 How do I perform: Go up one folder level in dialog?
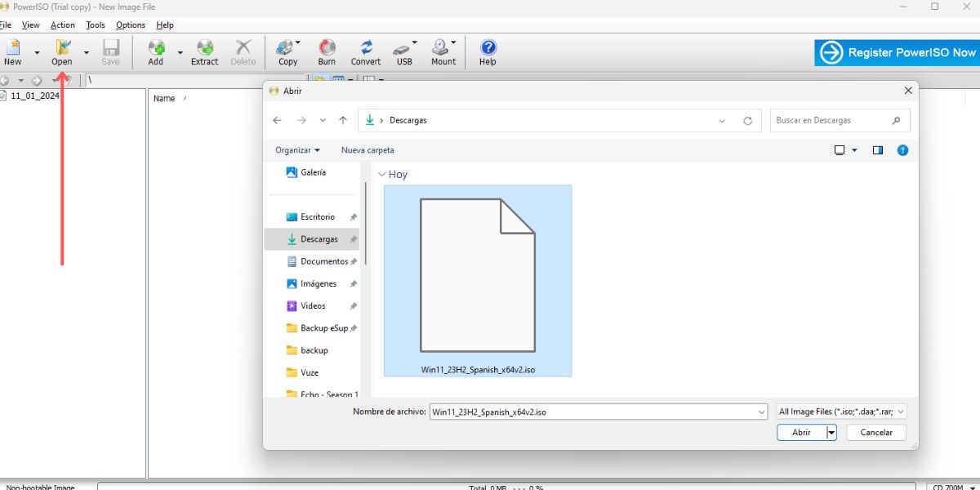pos(343,120)
